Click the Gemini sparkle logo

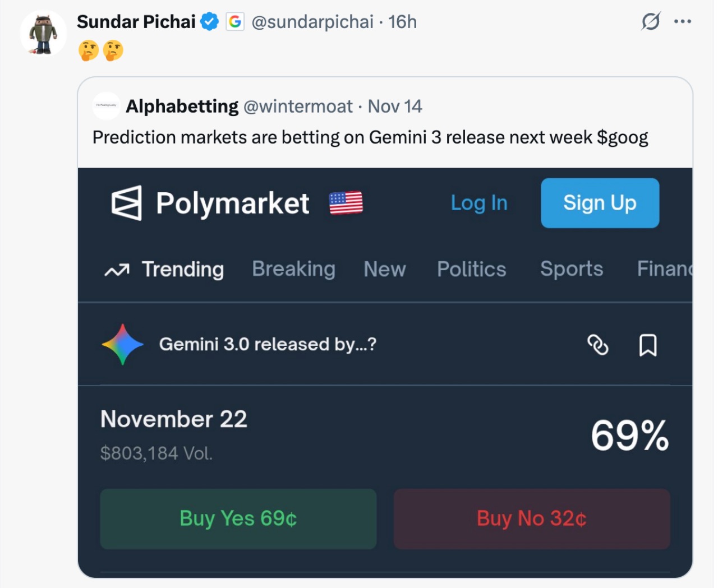(123, 344)
